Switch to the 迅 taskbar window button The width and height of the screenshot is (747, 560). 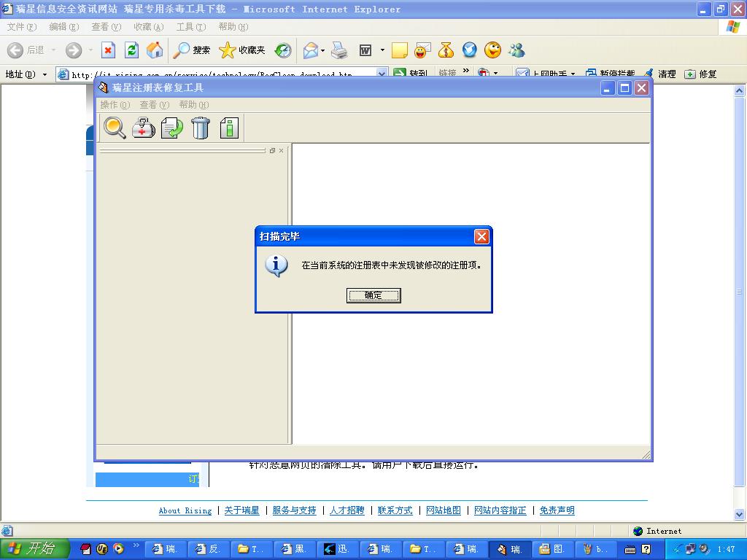pyautogui.click(x=338, y=549)
